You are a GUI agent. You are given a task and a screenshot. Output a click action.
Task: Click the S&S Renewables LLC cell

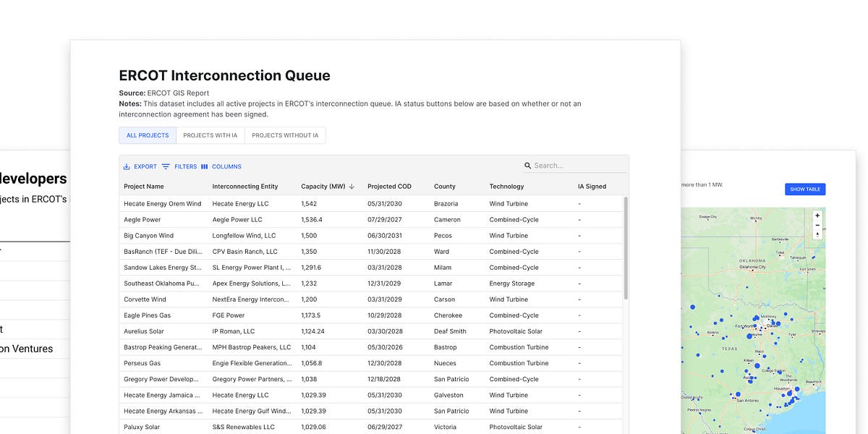(x=244, y=427)
